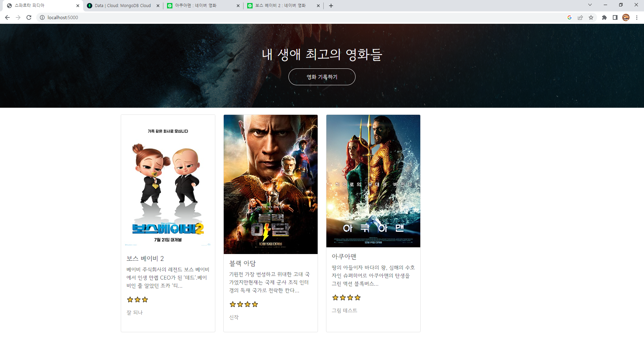The width and height of the screenshot is (644, 349).
Task: Close the 아쿠아맨 네이버 영화 tab
Action: 238,6
